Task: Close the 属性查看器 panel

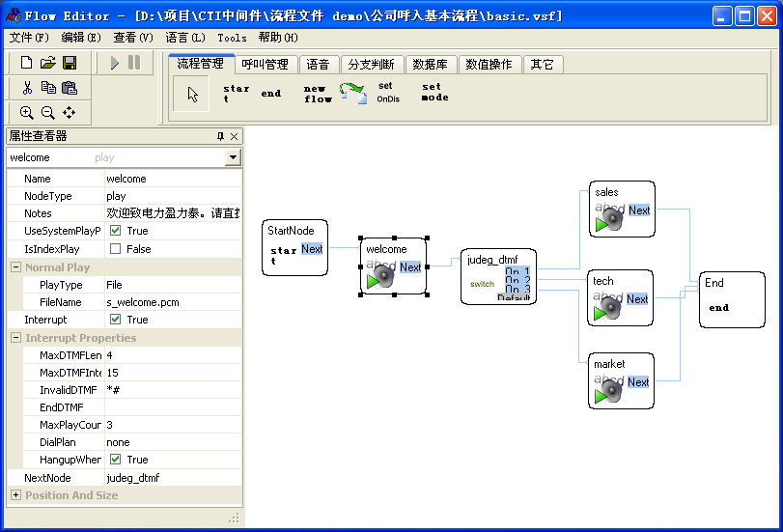Action: click(234, 136)
